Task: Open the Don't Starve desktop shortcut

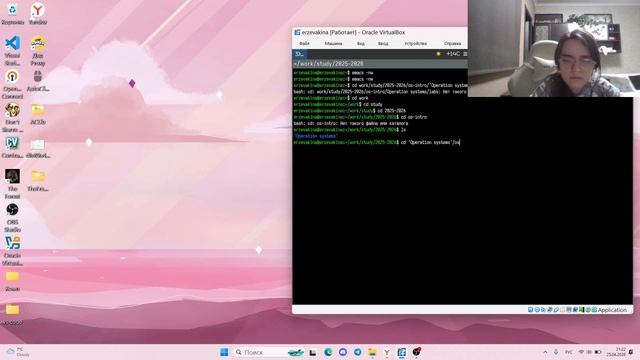Action: (x=13, y=118)
